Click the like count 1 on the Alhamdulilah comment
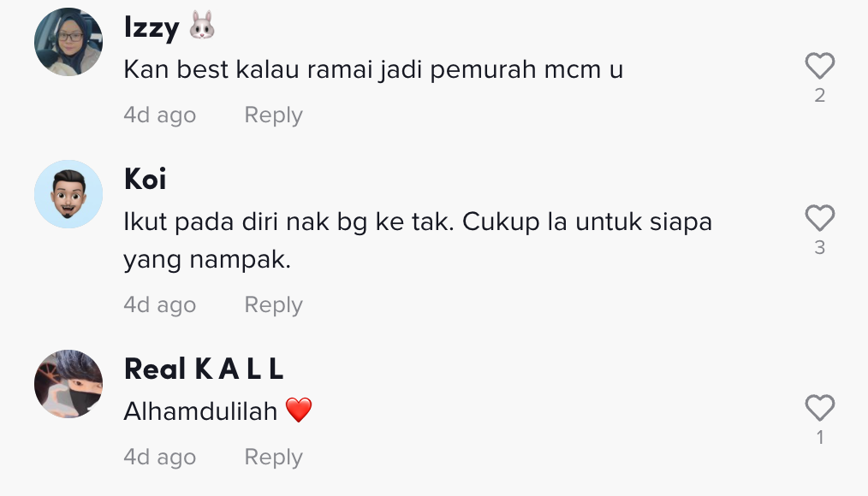The width and height of the screenshot is (868, 496). point(820,438)
